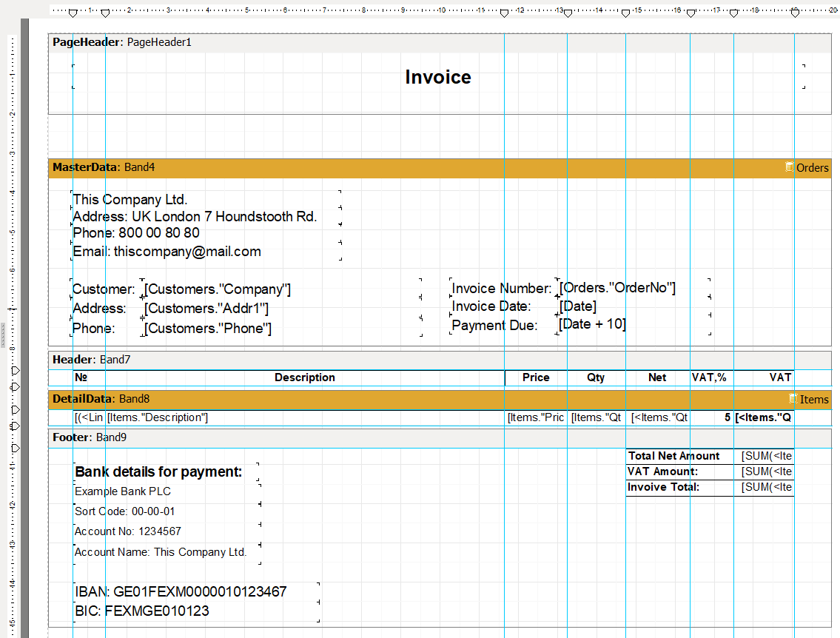Select the [Items."Pric detail cell
Screen dimensions: 840x638
tap(536, 418)
